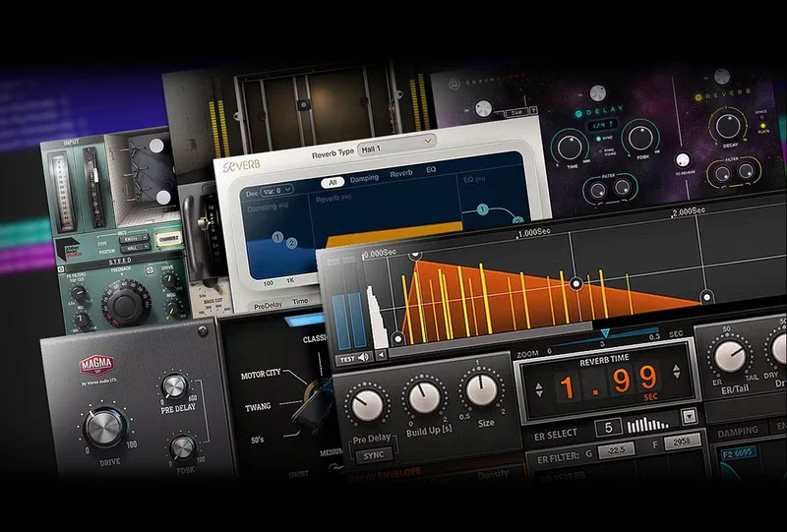Click the upper speaker circle in the chamber
The width and height of the screenshot is (787, 532).
tap(156, 147)
